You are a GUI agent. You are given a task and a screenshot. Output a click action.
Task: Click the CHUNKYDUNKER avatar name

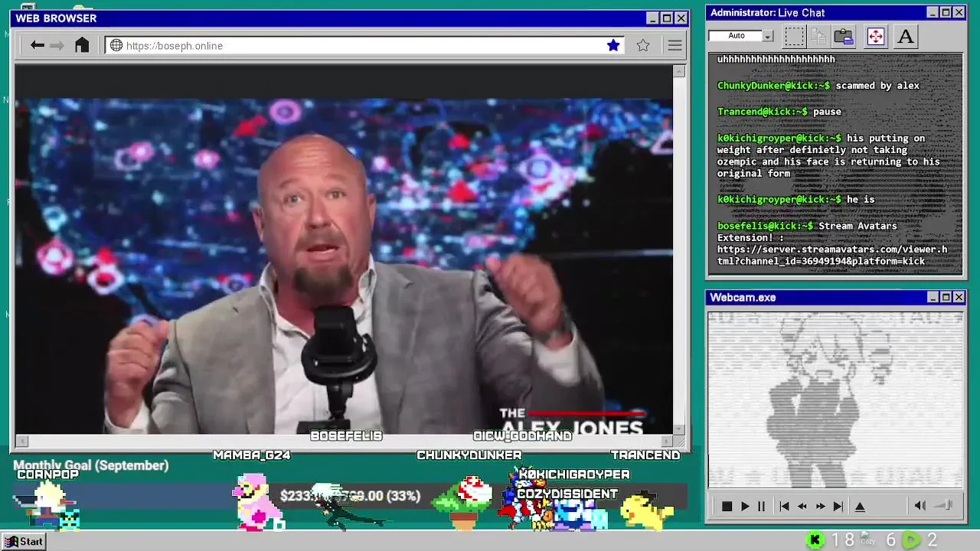(x=469, y=455)
